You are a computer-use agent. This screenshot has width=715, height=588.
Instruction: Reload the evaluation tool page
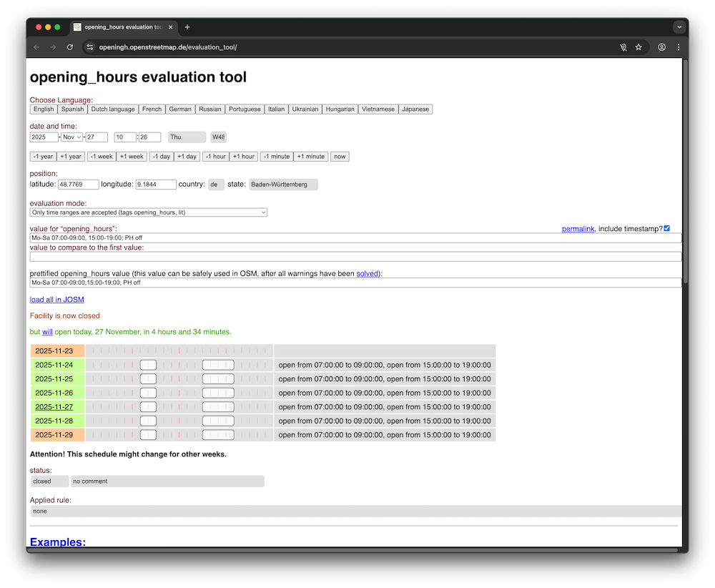(x=69, y=46)
